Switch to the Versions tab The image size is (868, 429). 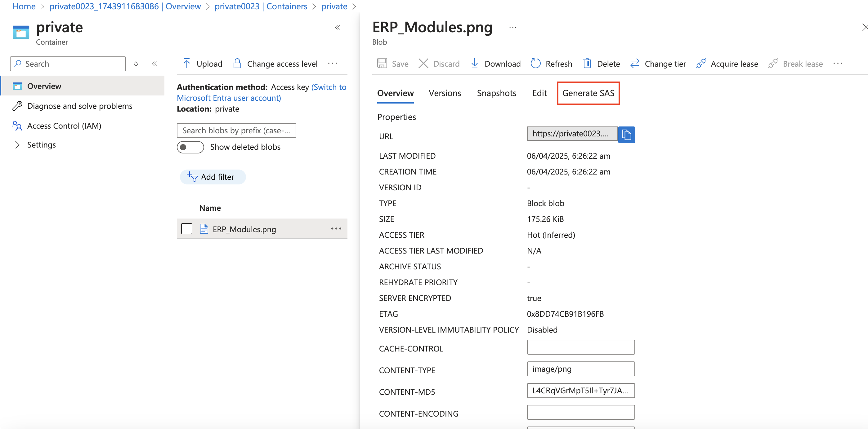445,93
